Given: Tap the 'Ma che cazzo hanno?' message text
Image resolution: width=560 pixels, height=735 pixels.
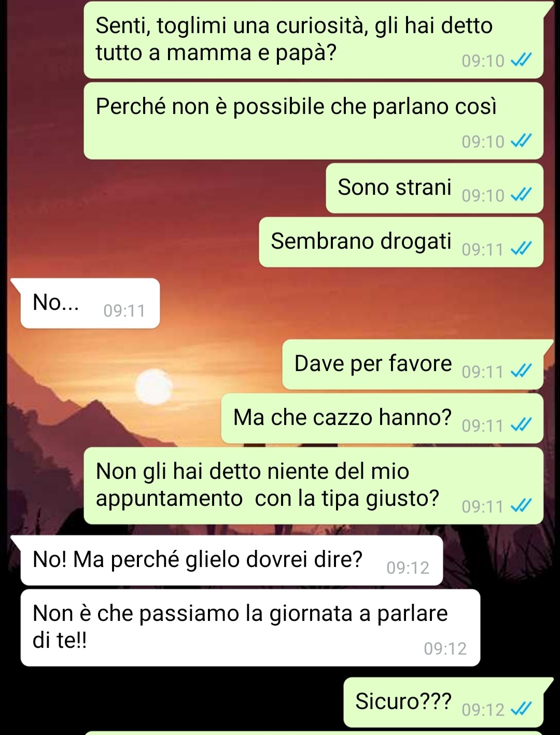Looking at the screenshot, I should click(x=342, y=417).
